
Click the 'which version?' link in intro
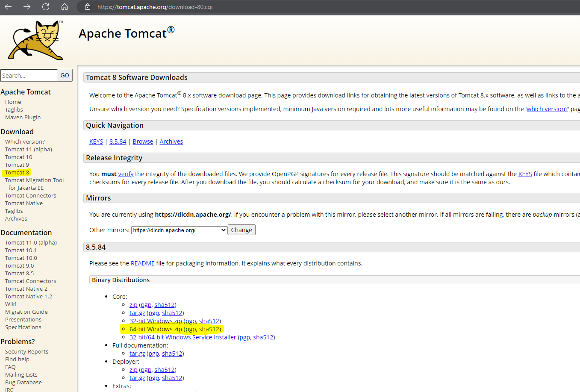547,109
